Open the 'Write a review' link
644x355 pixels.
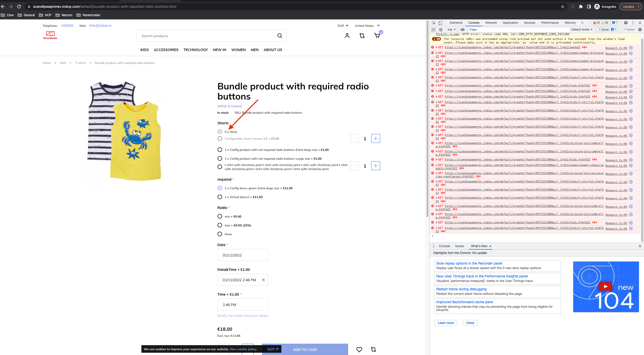point(229,106)
